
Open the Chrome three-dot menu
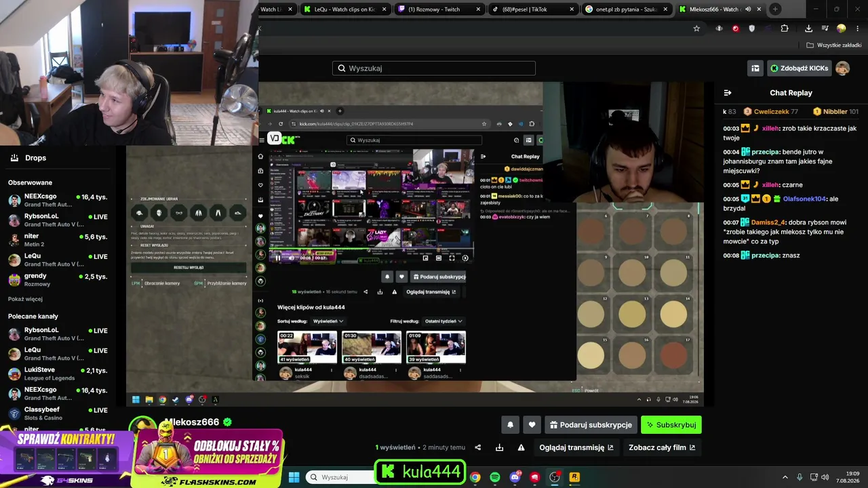click(x=856, y=28)
